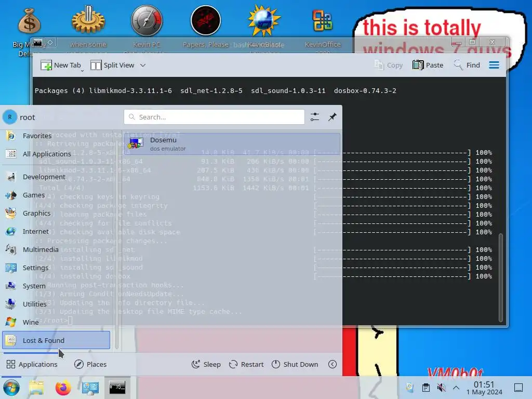Open the Favorites category
This screenshot has height=399, width=532.
tap(56, 136)
